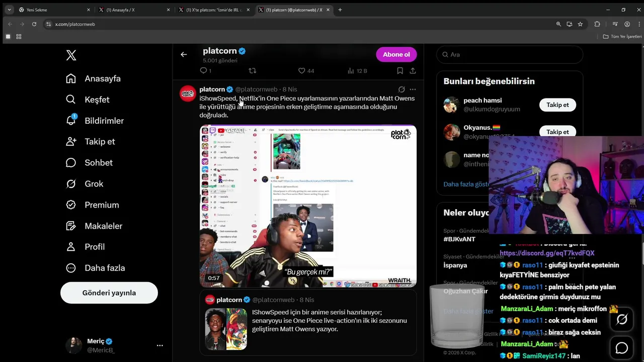Click Grok explain icon on platcorn post
The width and height of the screenshot is (644, 362).
point(401,89)
